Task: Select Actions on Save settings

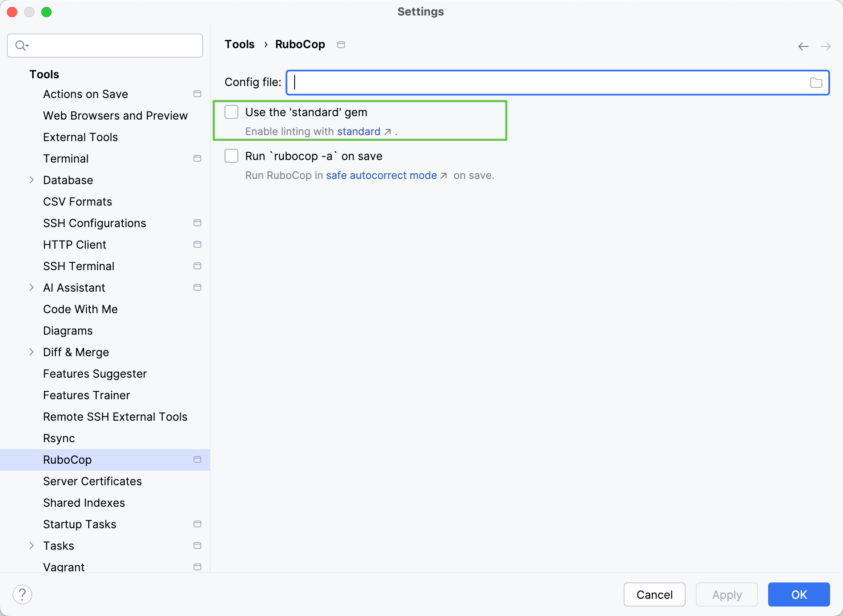Action: tap(86, 94)
